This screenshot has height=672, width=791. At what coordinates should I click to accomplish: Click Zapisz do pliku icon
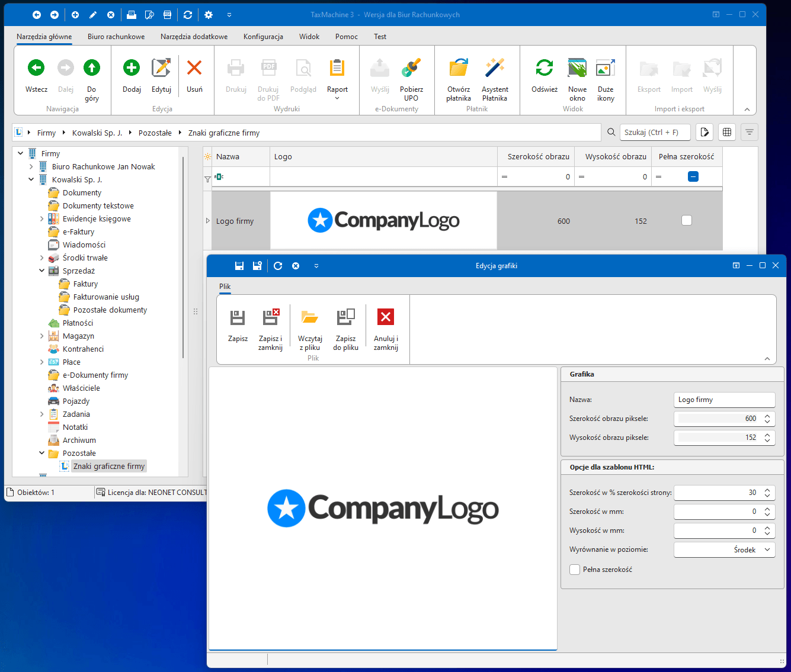345,318
